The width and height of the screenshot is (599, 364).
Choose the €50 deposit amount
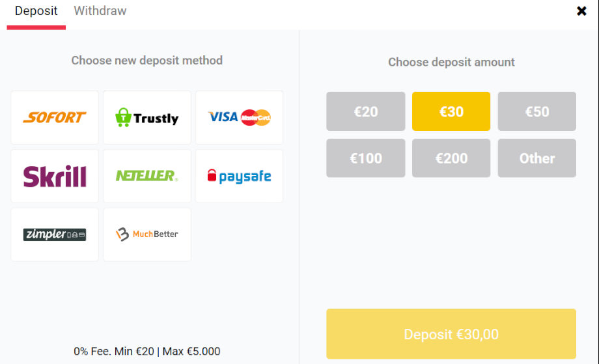(x=536, y=111)
